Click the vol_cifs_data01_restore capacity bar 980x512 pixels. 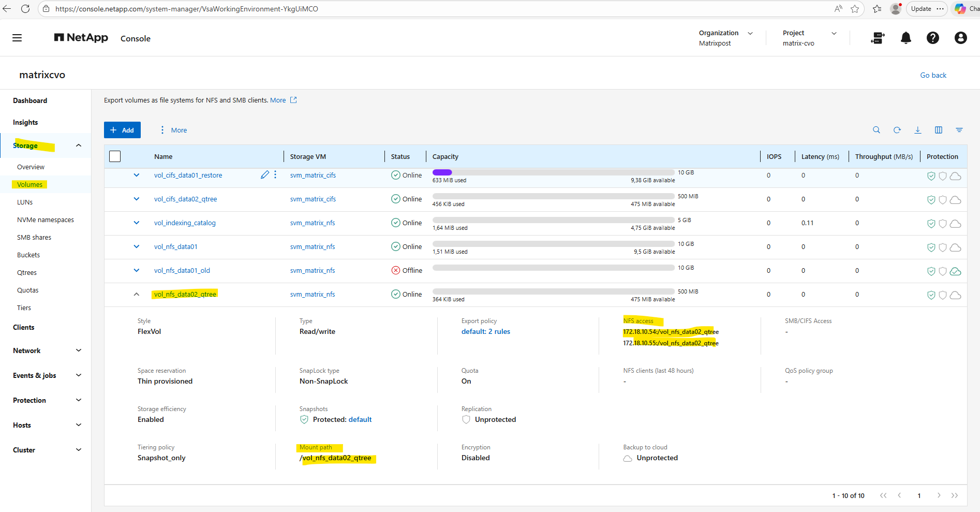coord(553,172)
